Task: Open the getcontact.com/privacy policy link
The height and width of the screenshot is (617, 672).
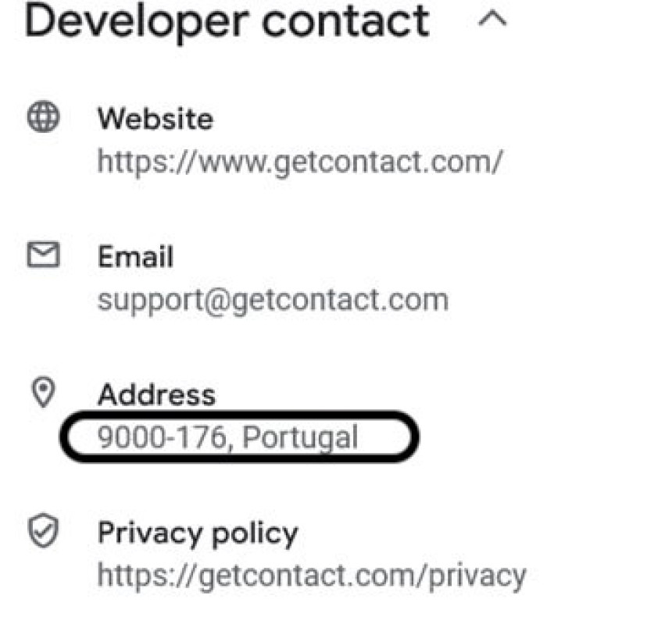Action: (x=311, y=576)
